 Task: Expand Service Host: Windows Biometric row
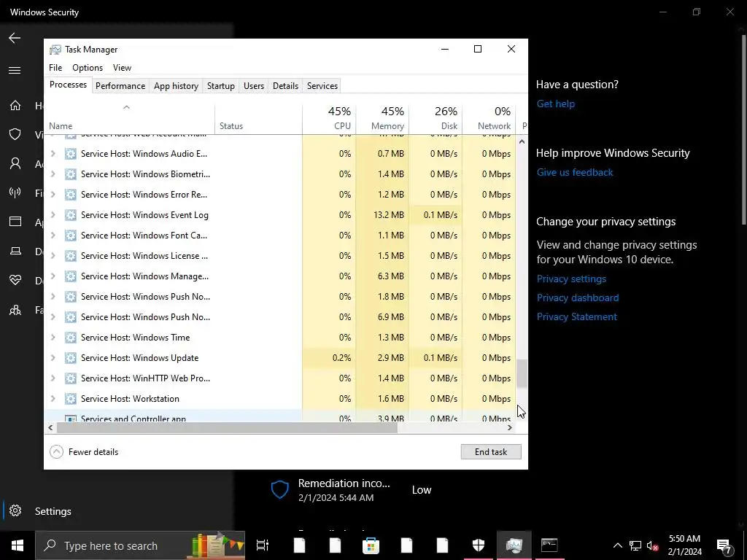pyautogui.click(x=53, y=174)
